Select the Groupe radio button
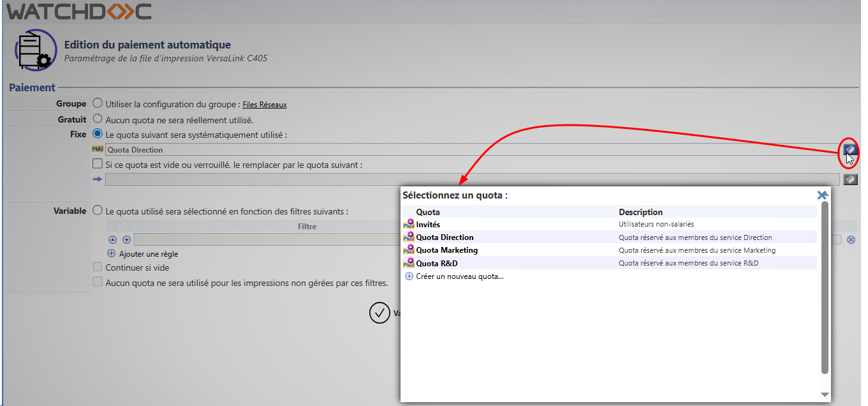Viewport: 868px width, 406px height. [97, 103]
